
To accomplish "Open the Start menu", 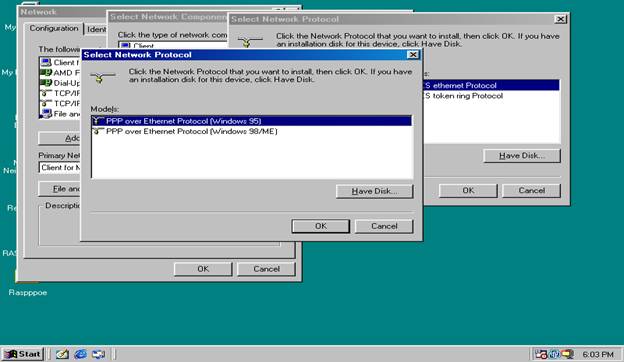I will 23,354.
